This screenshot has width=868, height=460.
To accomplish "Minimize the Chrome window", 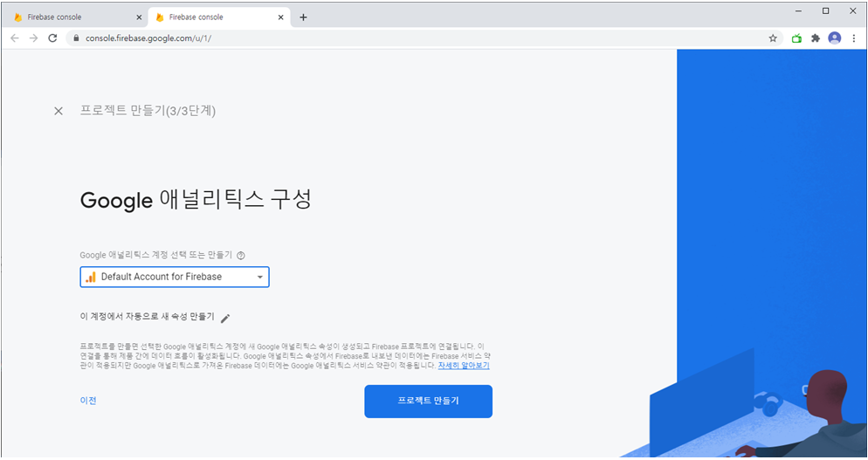I will (799, 10).
